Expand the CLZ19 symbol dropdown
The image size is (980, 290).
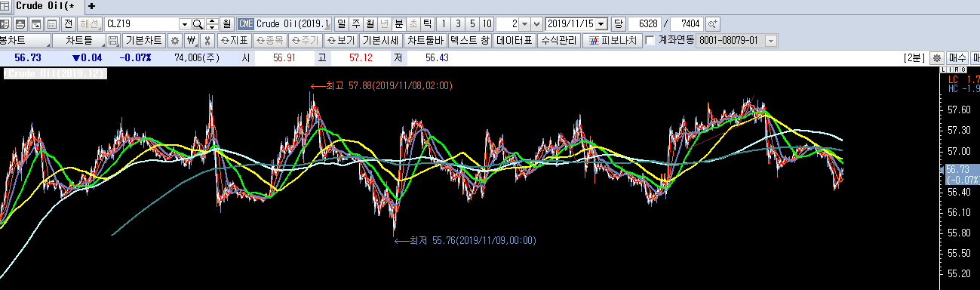[185, 23]
